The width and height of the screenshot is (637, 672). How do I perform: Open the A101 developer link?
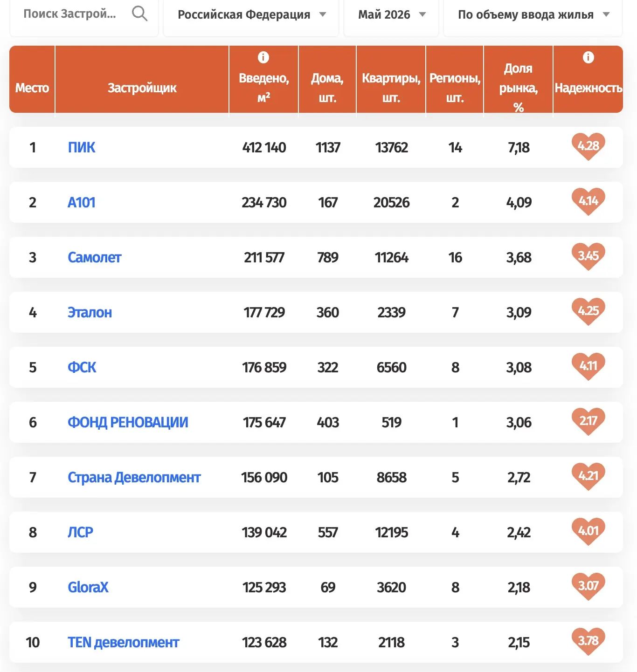click(82, 202)
